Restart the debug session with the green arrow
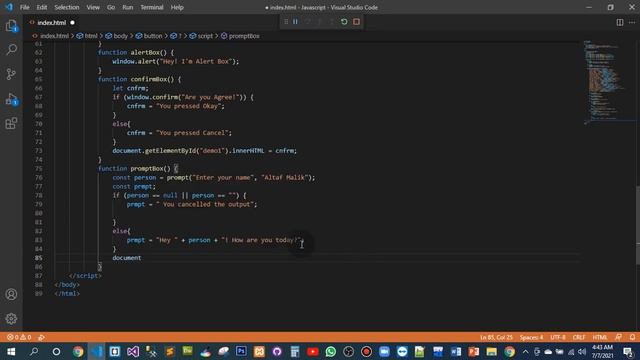The image size is (640, 360). (x=344, y=22)
